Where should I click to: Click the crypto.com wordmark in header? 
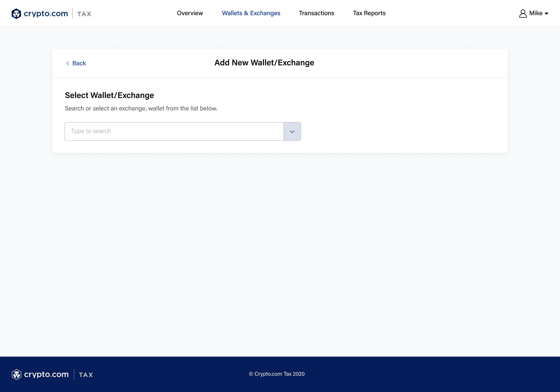click(x=46, y=13)
